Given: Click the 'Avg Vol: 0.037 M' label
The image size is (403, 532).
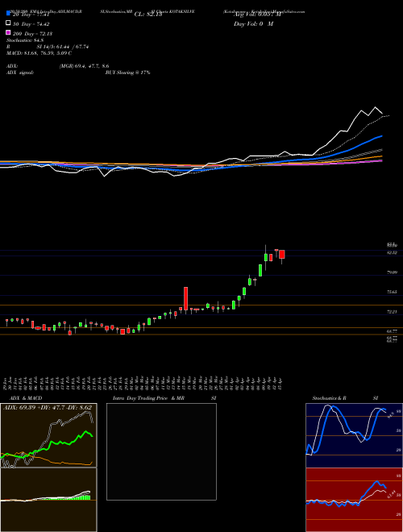Looking at the screenshot, I should click(258, 15).
